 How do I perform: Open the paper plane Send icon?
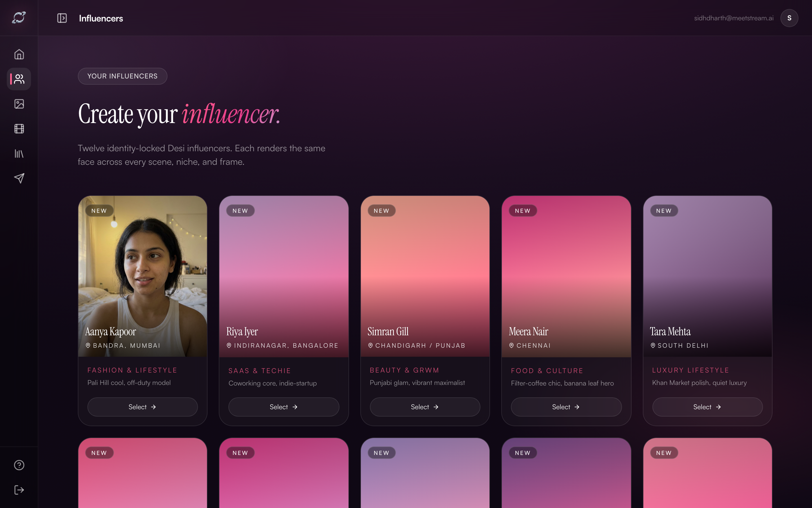tap(19, 178)
